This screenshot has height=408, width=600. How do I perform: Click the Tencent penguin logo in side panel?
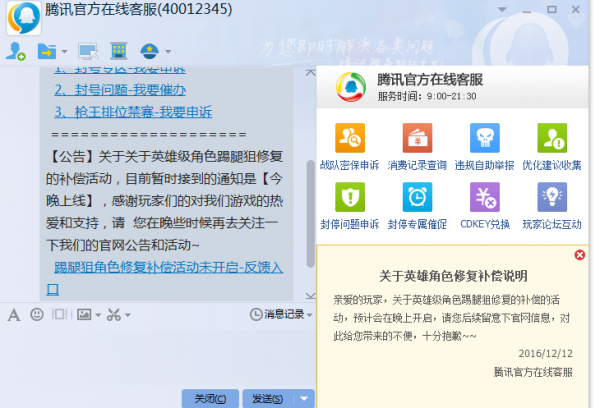351,87
